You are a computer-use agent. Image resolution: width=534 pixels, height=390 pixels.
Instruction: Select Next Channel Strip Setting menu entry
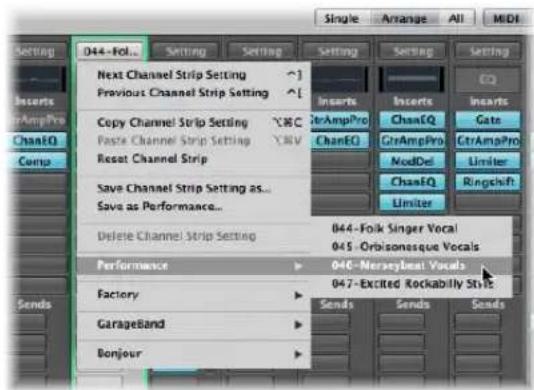tap(194, 75)
